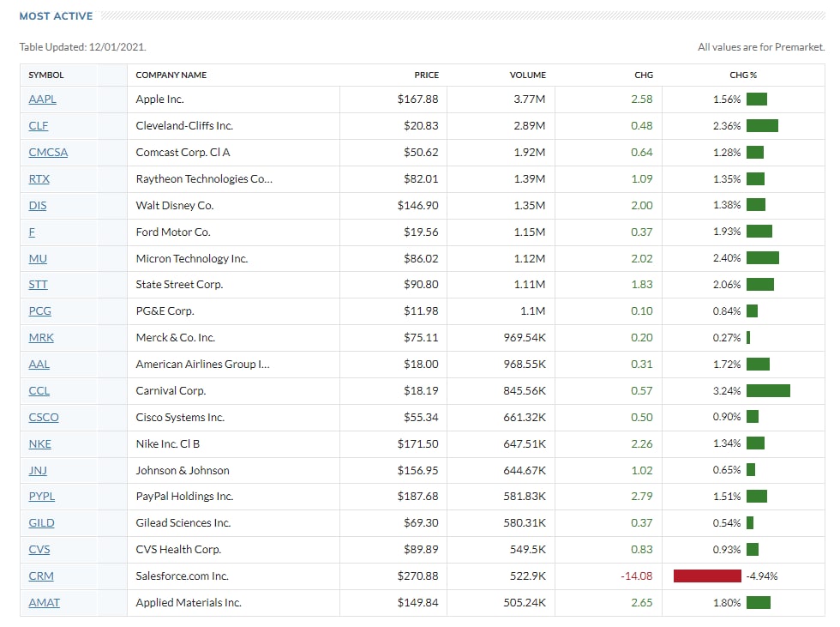This screenshot has height=627, width=840.
Task: Click the $167.88 price cell
Action: point(418,99)
